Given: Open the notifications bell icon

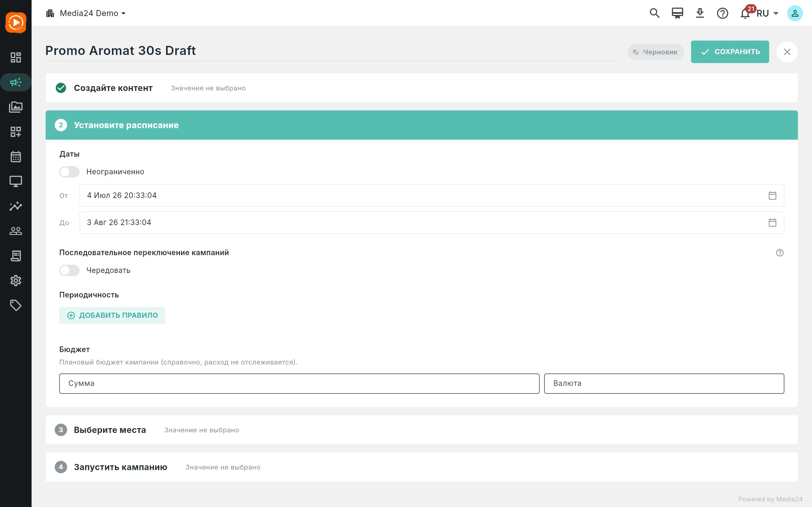Looking at the screenshot, I should [745, 14].
